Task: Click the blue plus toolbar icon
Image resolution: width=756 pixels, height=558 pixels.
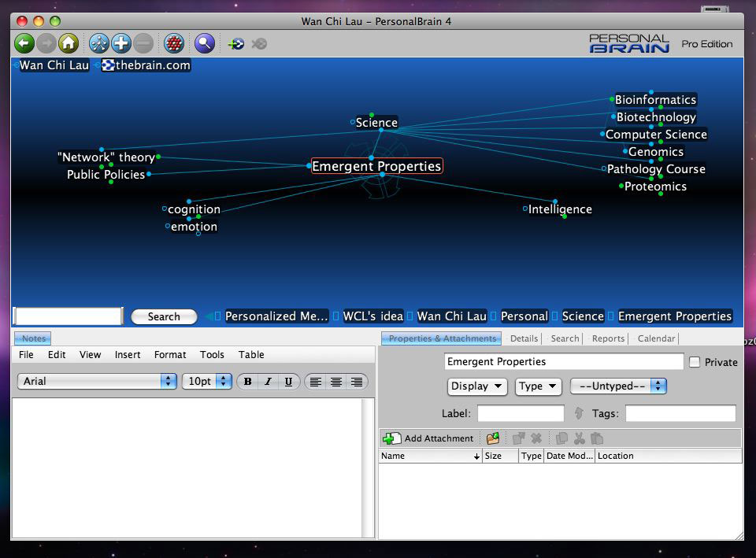Action: (x=121, y=44)
